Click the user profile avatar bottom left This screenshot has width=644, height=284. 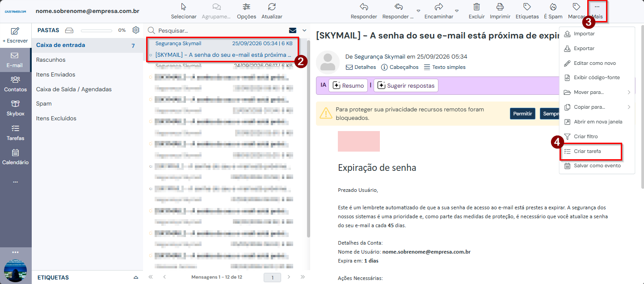pos(16,271)
